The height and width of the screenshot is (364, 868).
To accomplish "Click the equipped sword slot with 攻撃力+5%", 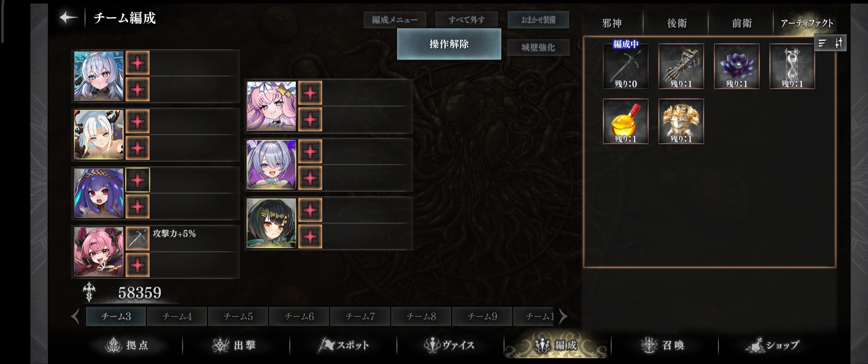I will point(137,238).
